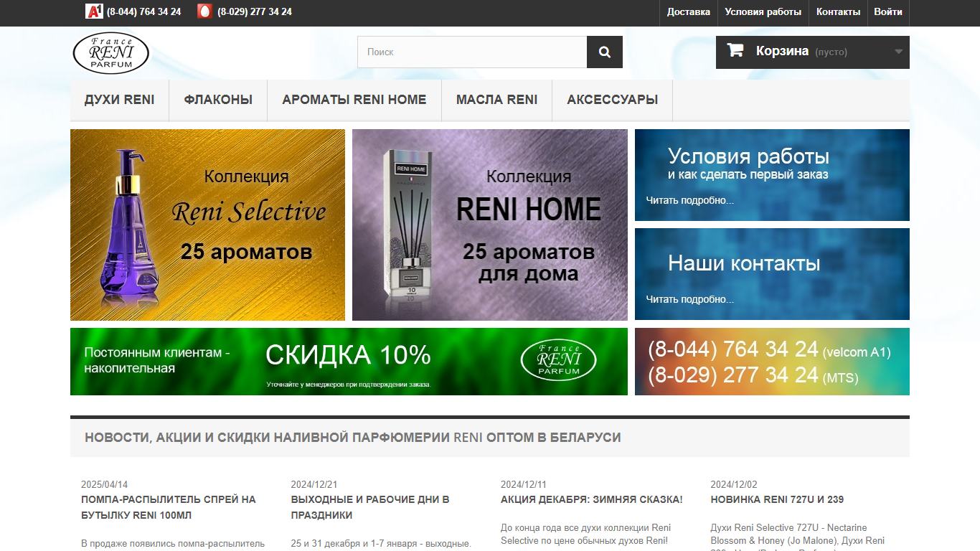
Task: Open the АКСЕССУАРЫ category
Action: coord(613,100)
